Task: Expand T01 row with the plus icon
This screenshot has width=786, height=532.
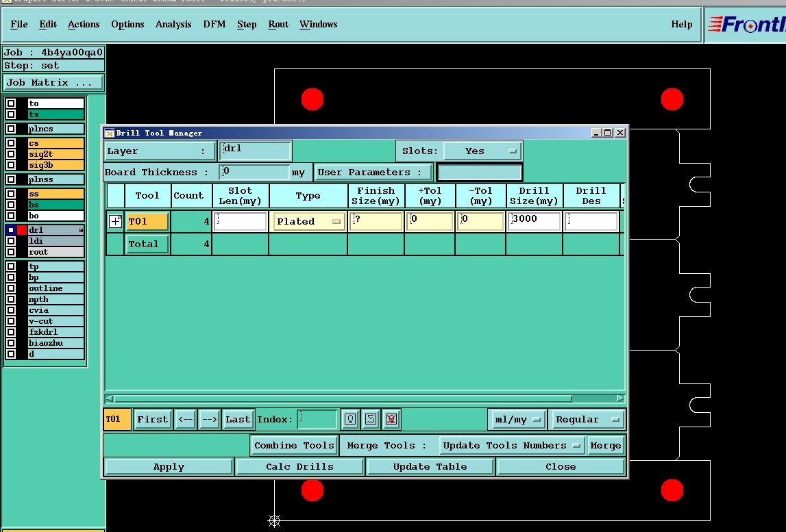Action: [x=115, y=221]
